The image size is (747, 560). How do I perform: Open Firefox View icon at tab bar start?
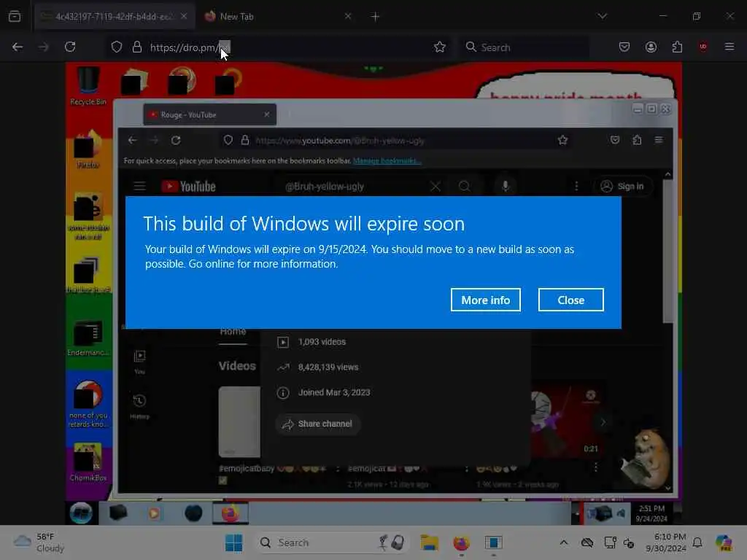click(x=15, y=17)
